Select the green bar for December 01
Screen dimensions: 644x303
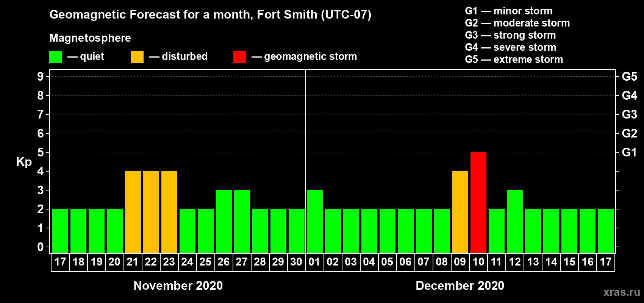click(315, 221)
